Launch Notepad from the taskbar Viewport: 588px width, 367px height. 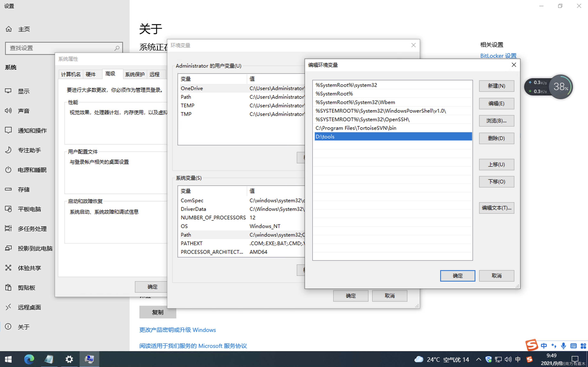(x=49, y=359)
